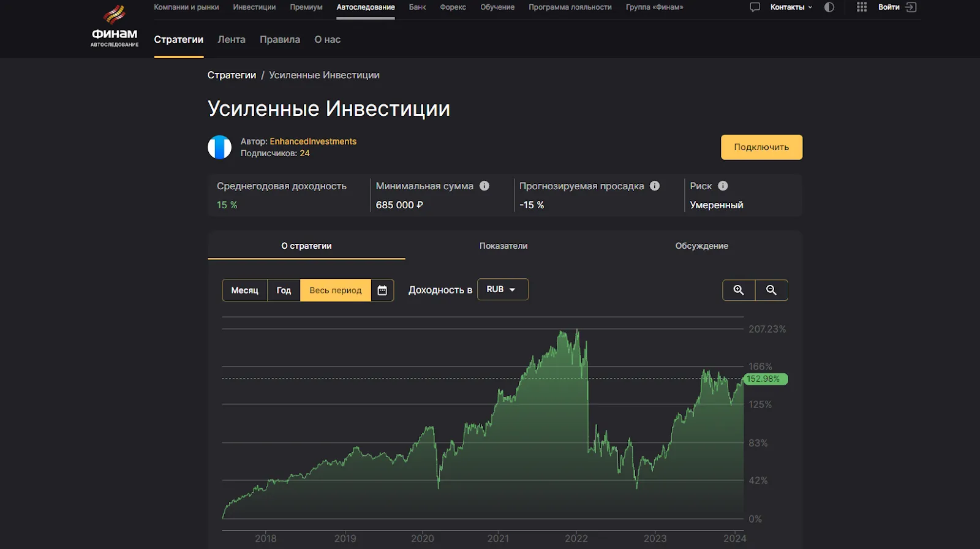This screenshot has width=980, height=549.
Task: Click the 152.98% current value marker
Action: point(766,379)
